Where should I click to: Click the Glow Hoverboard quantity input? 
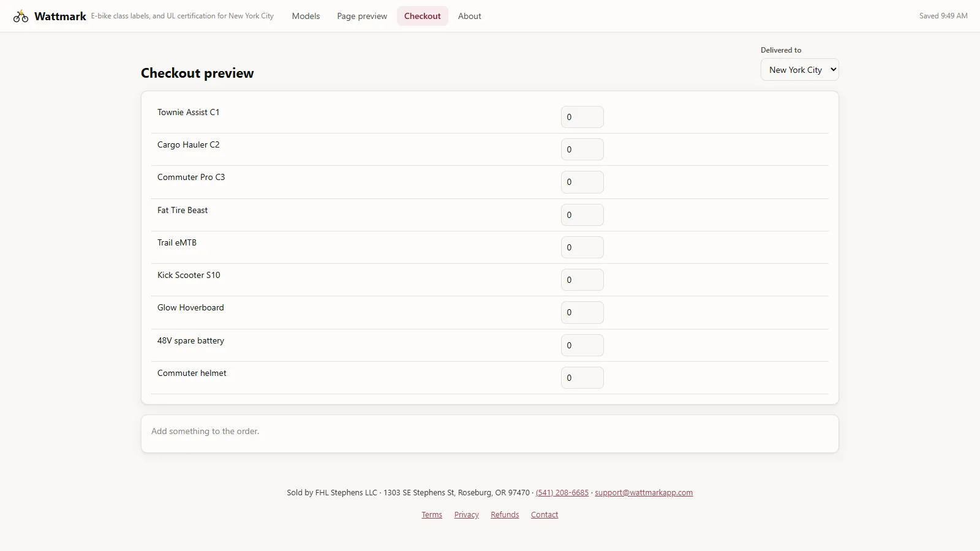582,312
